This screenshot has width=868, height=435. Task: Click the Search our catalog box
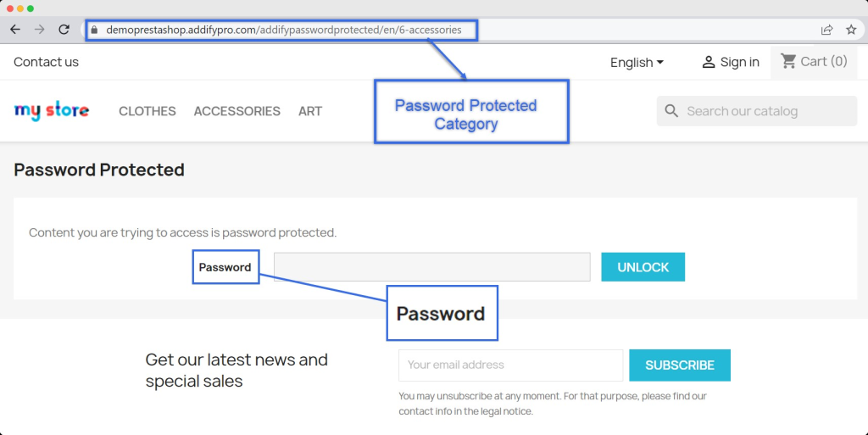click(763, 111)
